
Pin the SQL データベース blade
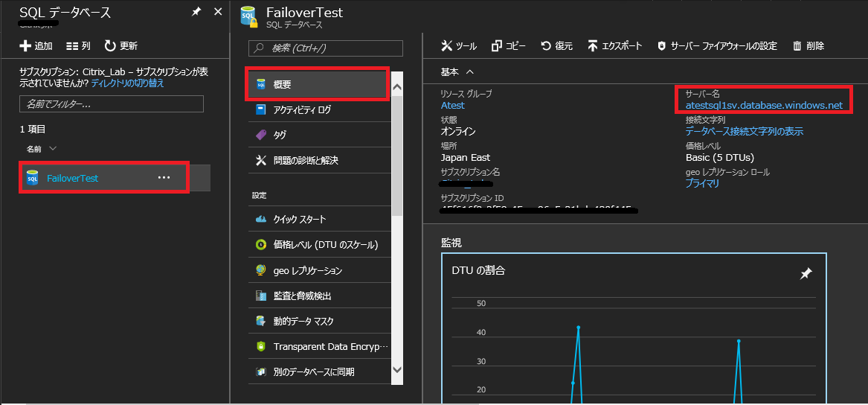196,12
